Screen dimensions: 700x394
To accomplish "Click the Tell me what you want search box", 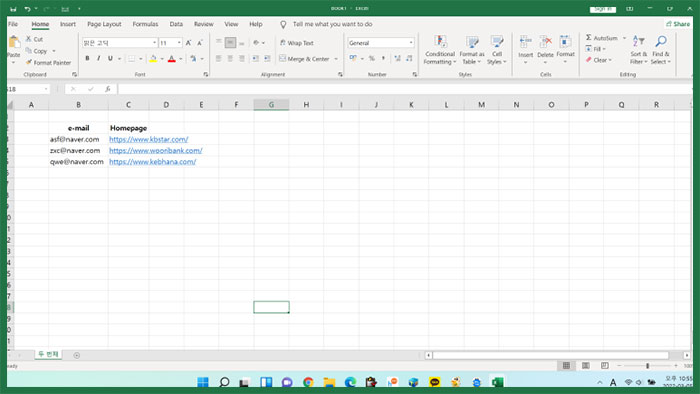I will 332,24.
